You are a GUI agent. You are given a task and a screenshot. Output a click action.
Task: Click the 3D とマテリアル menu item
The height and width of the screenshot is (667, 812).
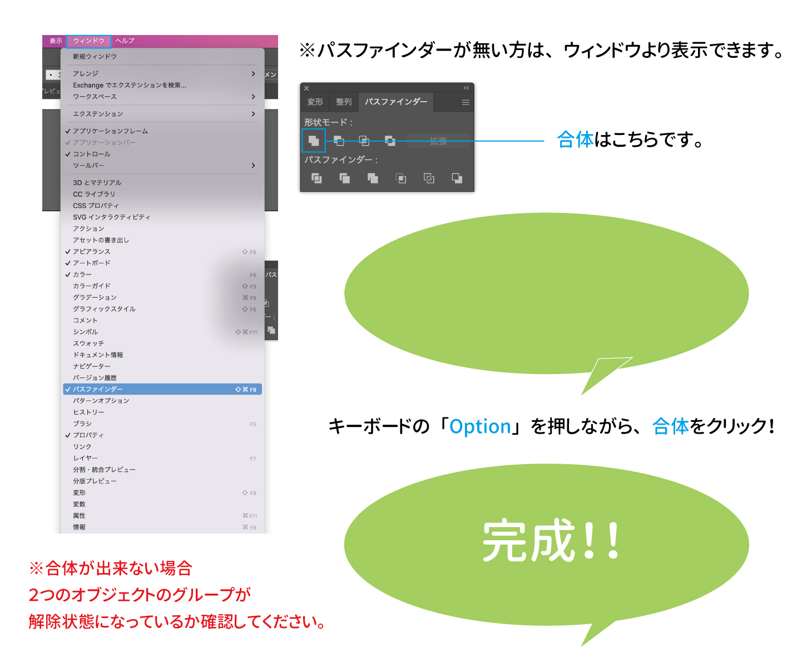[x=162, y=183]
